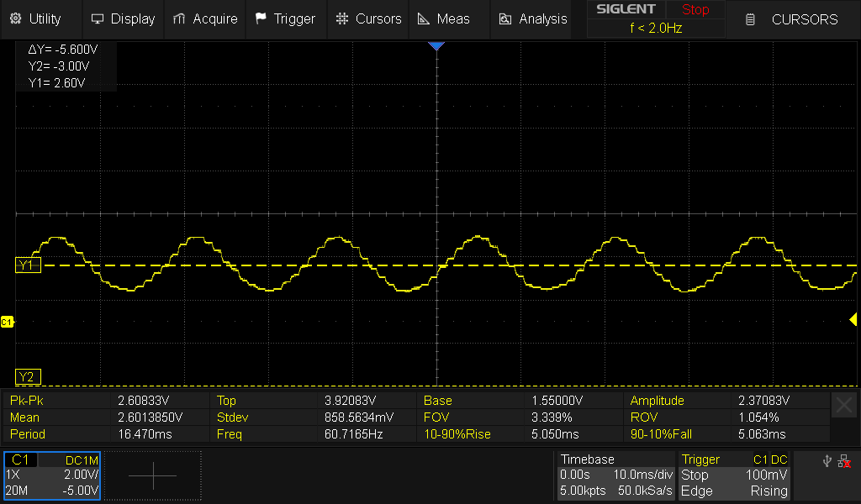Click the SIGLENT logo
Viewport: 861px width, 504px height.
(x=626, y=9)
